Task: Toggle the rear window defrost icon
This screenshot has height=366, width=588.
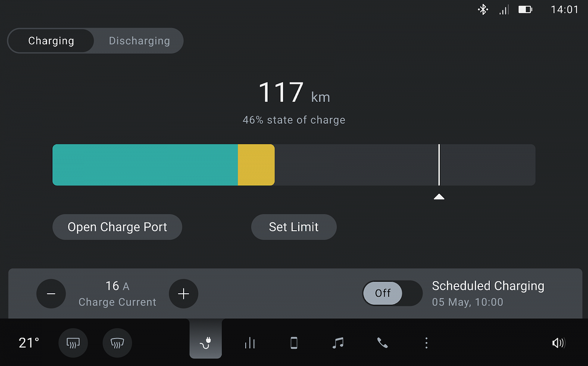Action: [117, 343]
